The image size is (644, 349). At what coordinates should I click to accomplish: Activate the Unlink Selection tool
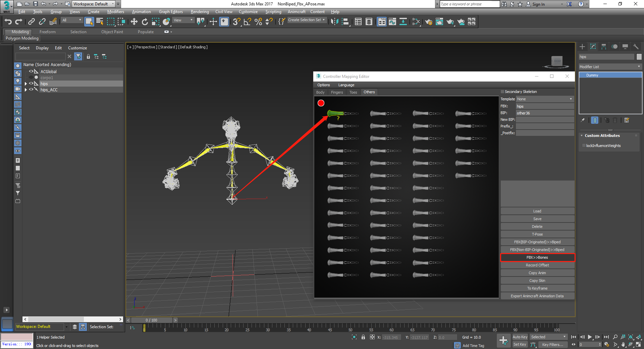(42, 22)
